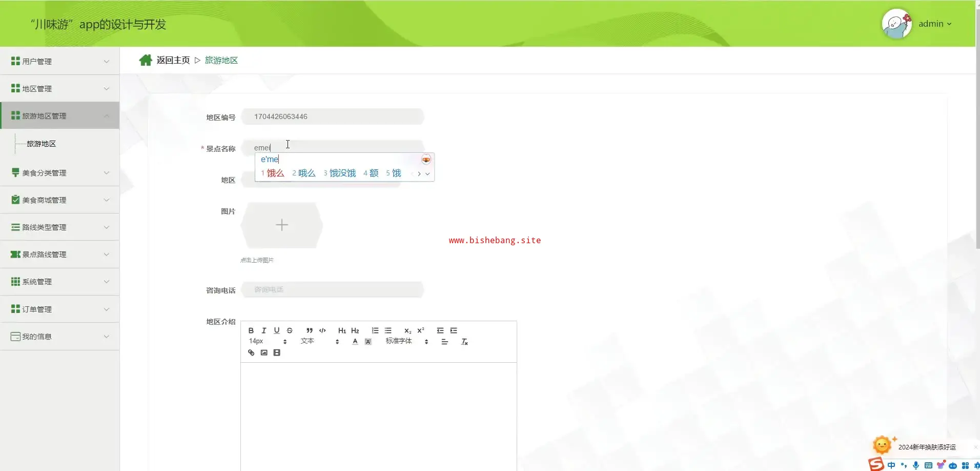Expand the 我的信息 menu
Image resolution: width=980 pixels, height=471 pixels.
(x=60, y=337)
